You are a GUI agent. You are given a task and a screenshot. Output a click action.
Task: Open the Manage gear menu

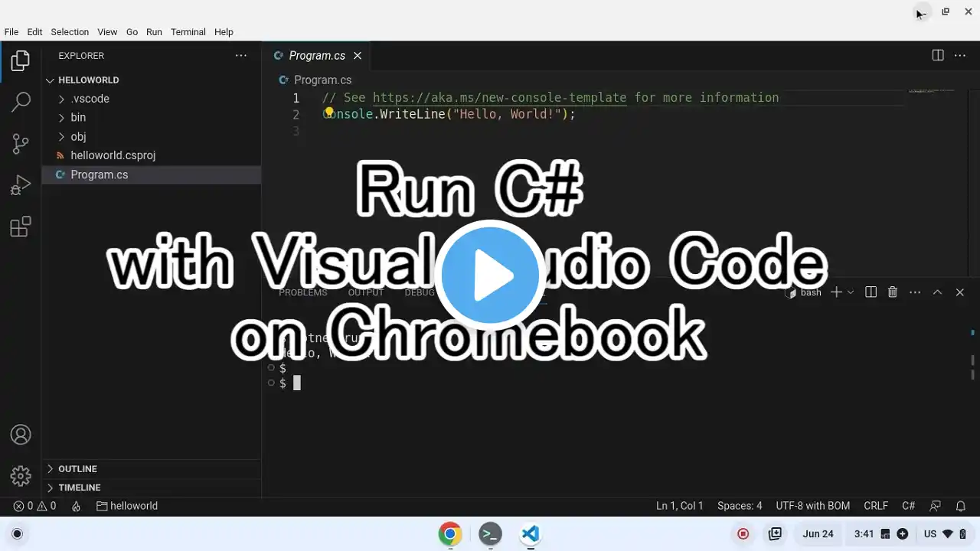[x=21, y=476]
